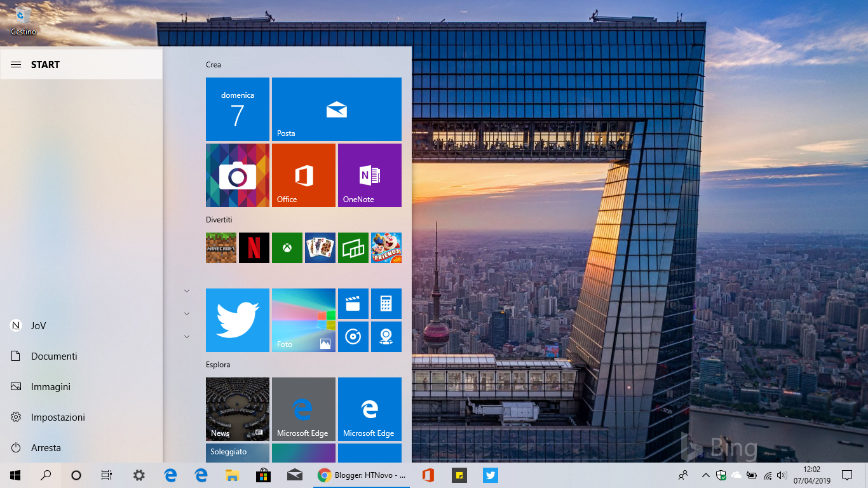
Task: Launch the Camera tile
Action: 238,175
